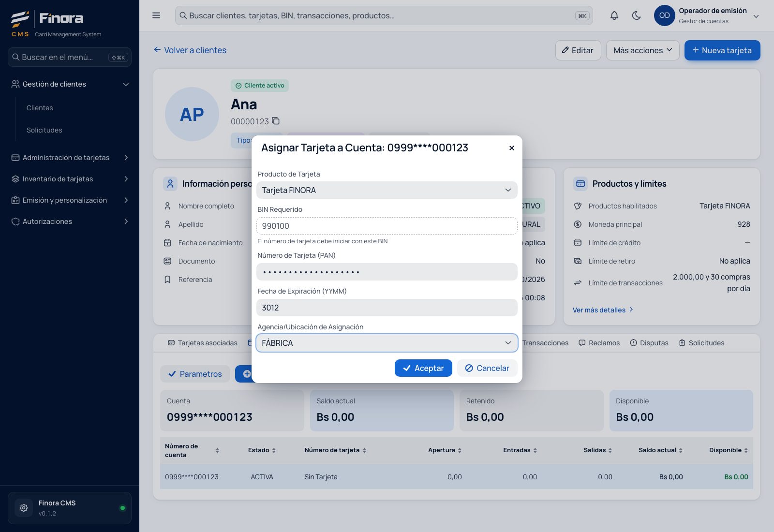Collapse Gestión de clientes menu
Screen dimensions: 774x532
click(70, 84)
